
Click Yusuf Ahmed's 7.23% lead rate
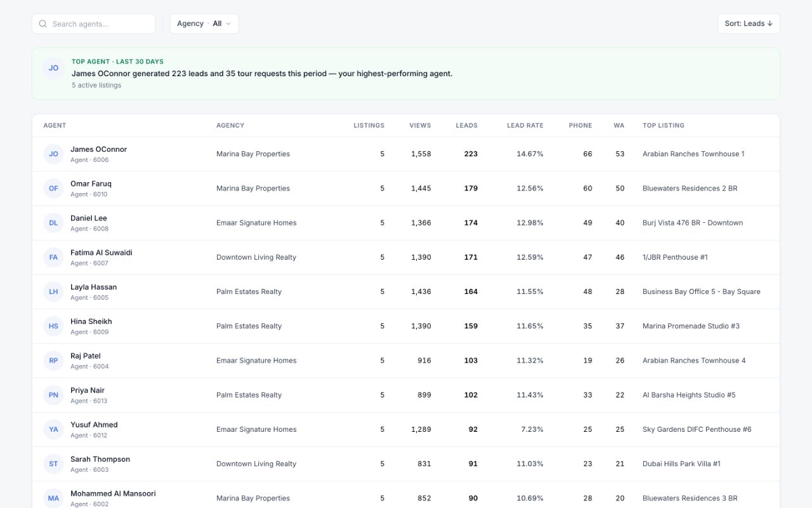pyautogui.click(x=532, y=429)
